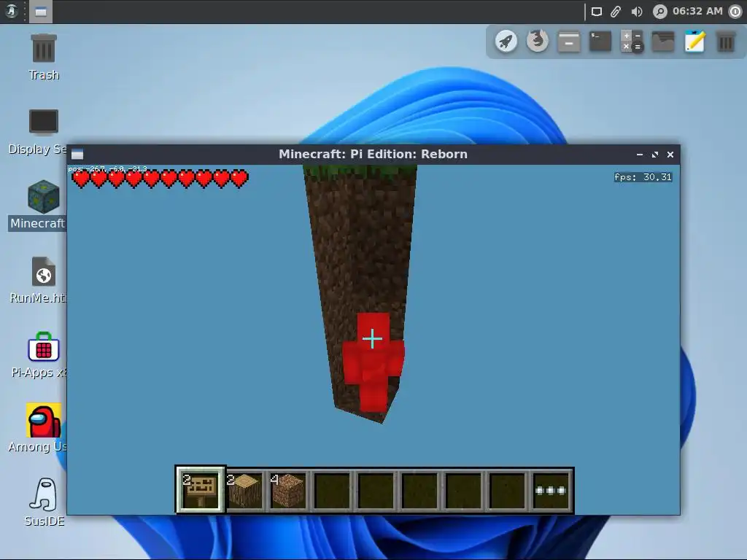
Task: Click the fps counter text
Action: coord(643,177)
